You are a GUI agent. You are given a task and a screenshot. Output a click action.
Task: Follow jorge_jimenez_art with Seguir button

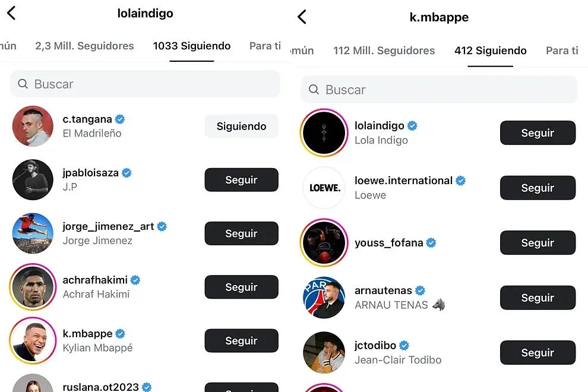tap(241, 233)
